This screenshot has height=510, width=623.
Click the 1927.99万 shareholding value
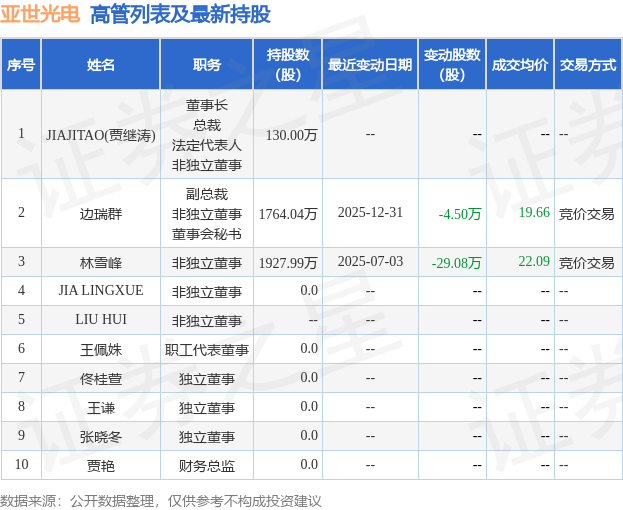point(288,263)
